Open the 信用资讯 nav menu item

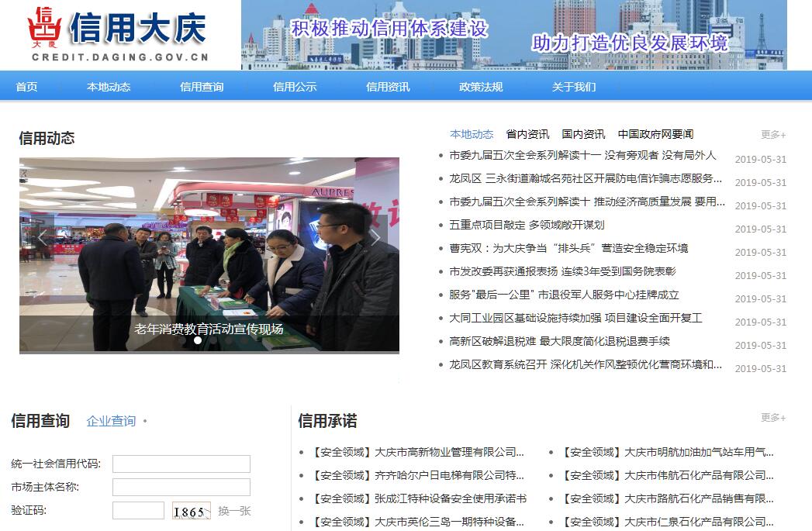point(388,86)
